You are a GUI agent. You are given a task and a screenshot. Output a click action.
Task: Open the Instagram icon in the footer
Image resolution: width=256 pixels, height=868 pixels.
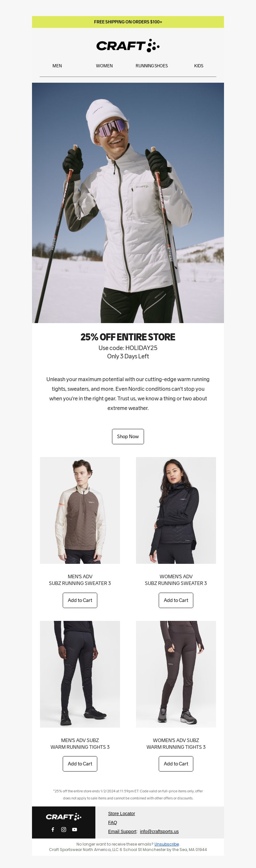click(64, 829)
